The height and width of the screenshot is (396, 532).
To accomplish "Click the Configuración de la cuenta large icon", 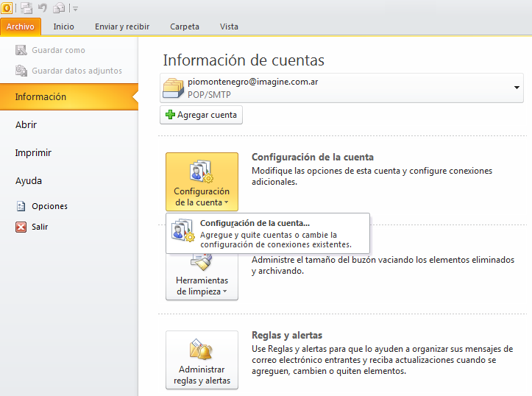I will (x=201, y=172).
